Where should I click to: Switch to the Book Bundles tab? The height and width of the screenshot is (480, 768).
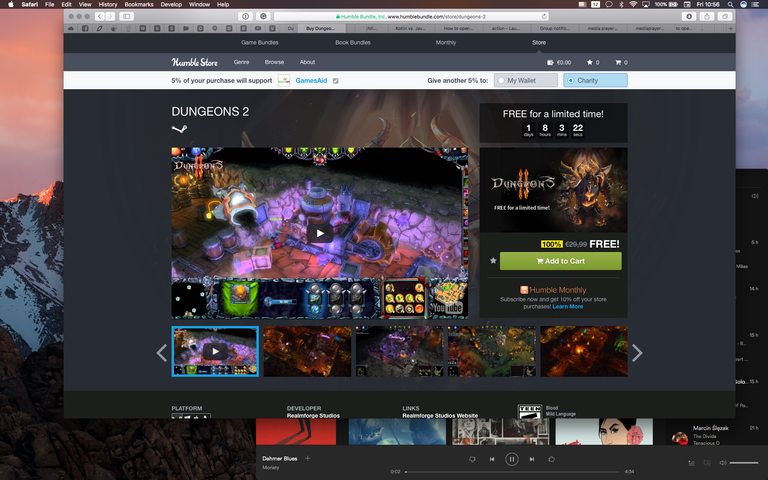coord(353,43)
